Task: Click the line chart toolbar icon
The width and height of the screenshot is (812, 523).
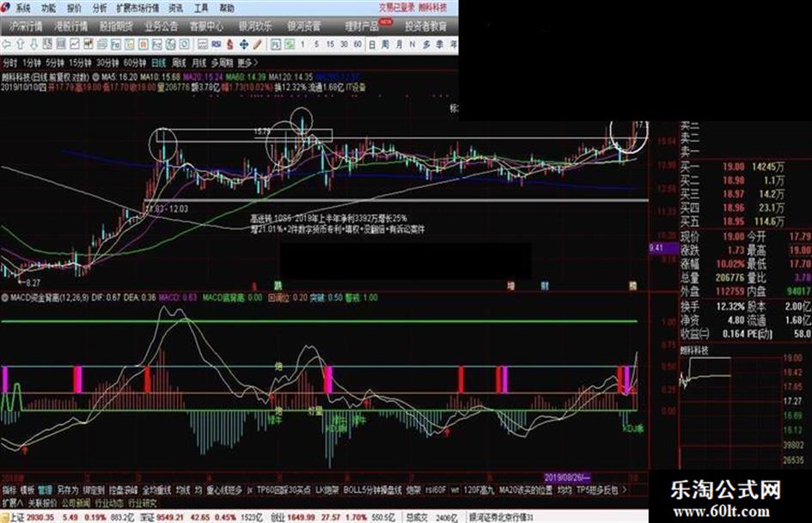Action: coord(75,45)
